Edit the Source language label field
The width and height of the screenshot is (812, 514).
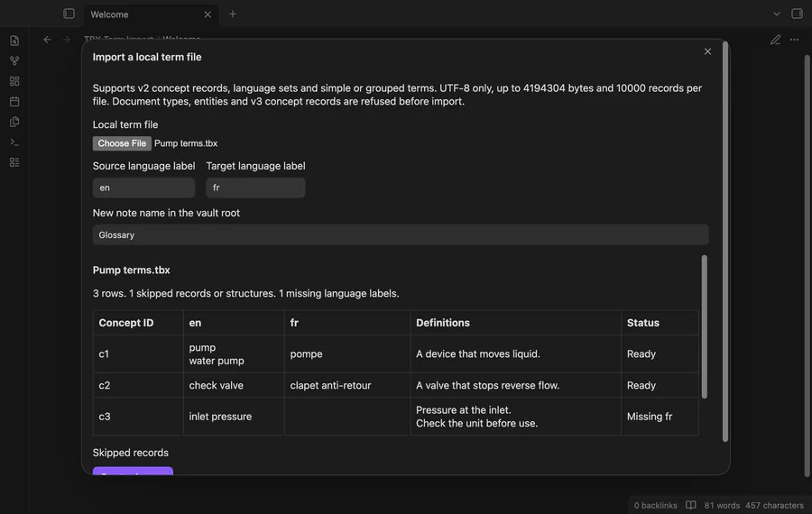point(144,188)
